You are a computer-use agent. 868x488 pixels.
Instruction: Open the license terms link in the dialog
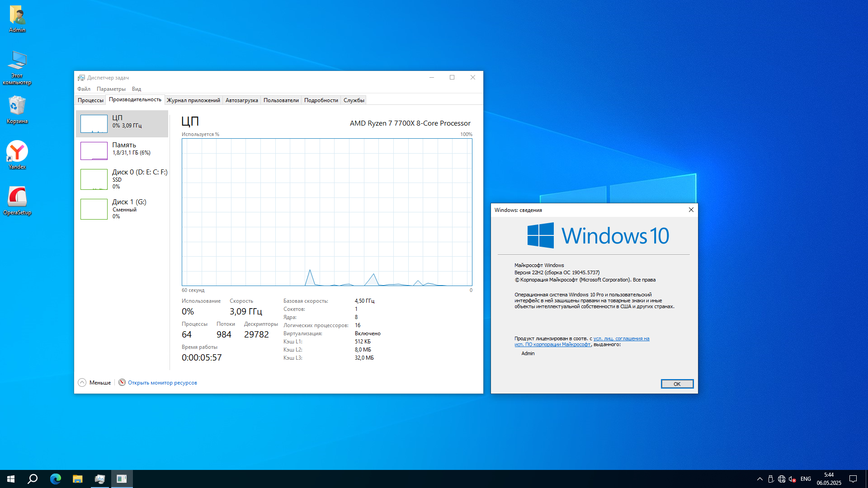click(621, 338)
